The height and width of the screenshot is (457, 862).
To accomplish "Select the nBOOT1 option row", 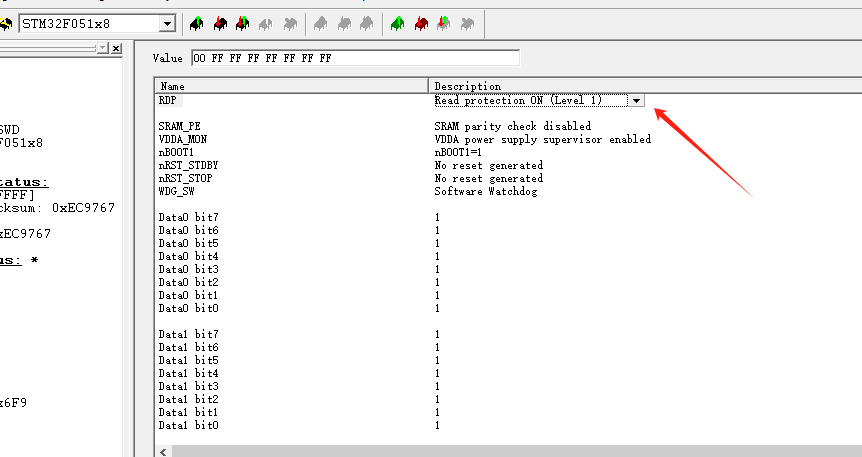I will pyautogui.click(x=173, y=152).
